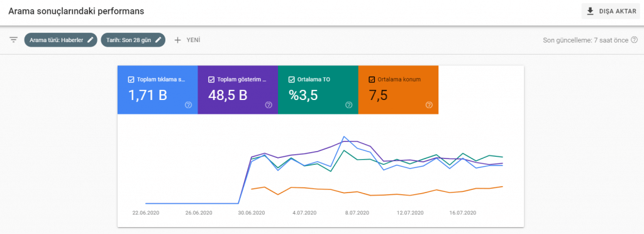Uncheck the Toplam gösterim checkbox
Image resolution: width=644 pixels, height=234 pixels.
click(x=211, y=80)
